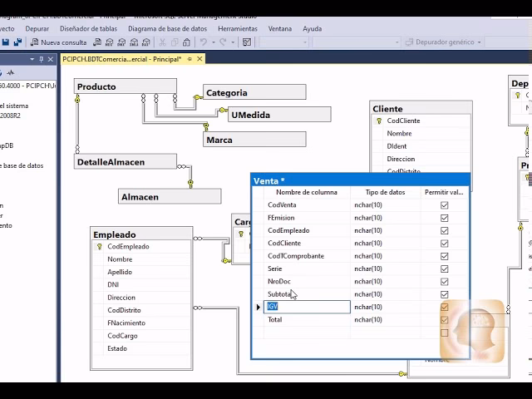Select FNacimiento column in Empleado table

tap(126, 323)
